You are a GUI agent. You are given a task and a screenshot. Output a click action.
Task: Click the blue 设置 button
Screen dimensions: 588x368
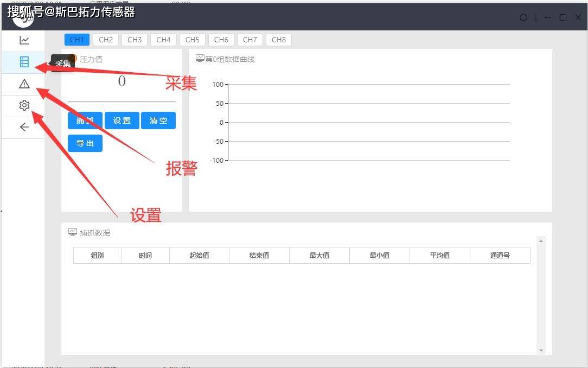pyautogui.click(x=122, y=120)
